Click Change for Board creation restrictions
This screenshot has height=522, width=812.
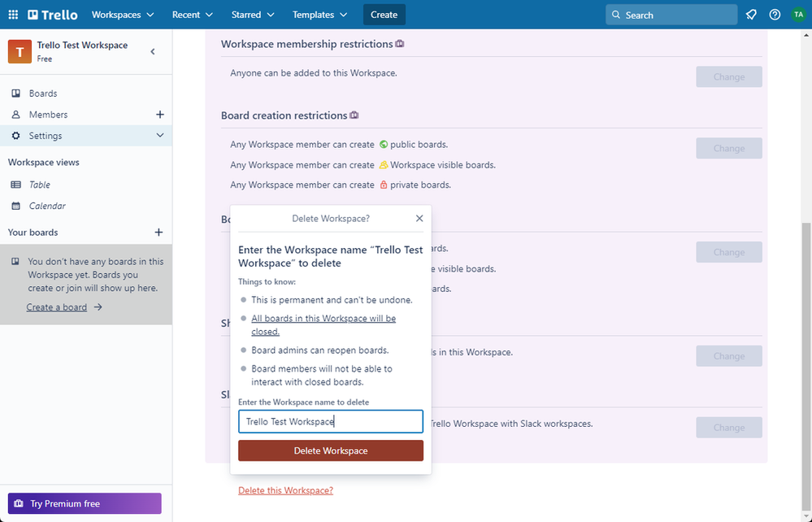pos(729,148)
